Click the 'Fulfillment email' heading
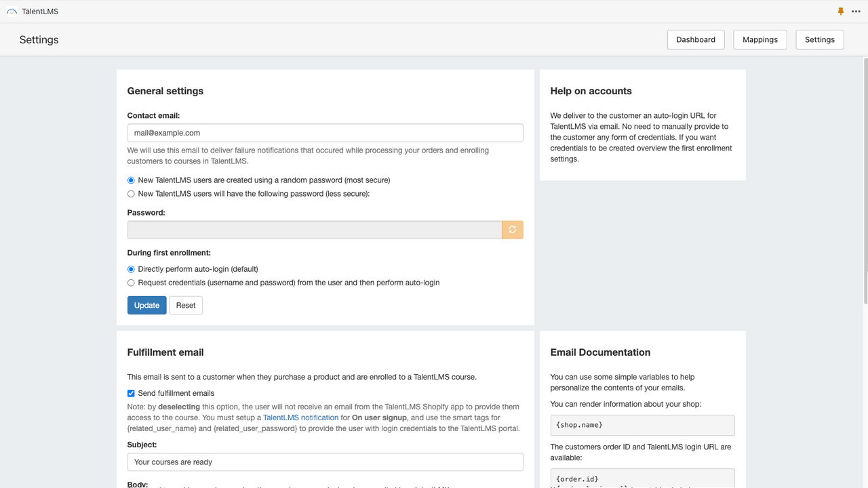 click(165, 352)
